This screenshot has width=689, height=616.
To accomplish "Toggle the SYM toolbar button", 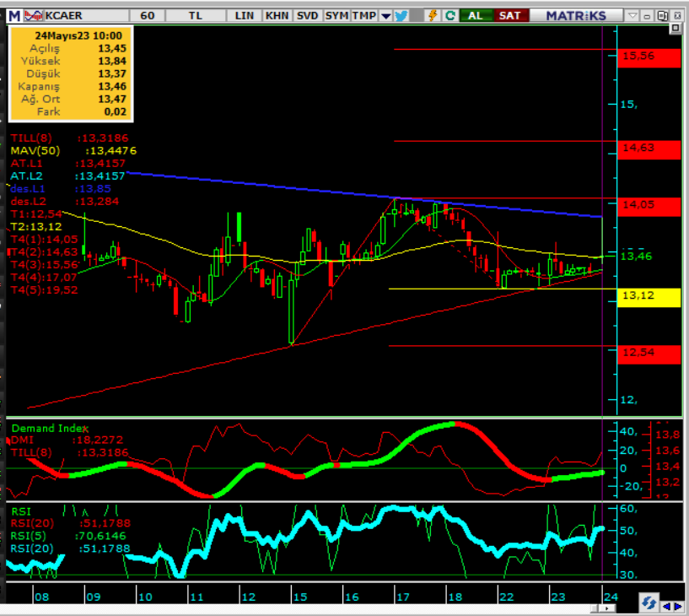I will tap(336, 16).
